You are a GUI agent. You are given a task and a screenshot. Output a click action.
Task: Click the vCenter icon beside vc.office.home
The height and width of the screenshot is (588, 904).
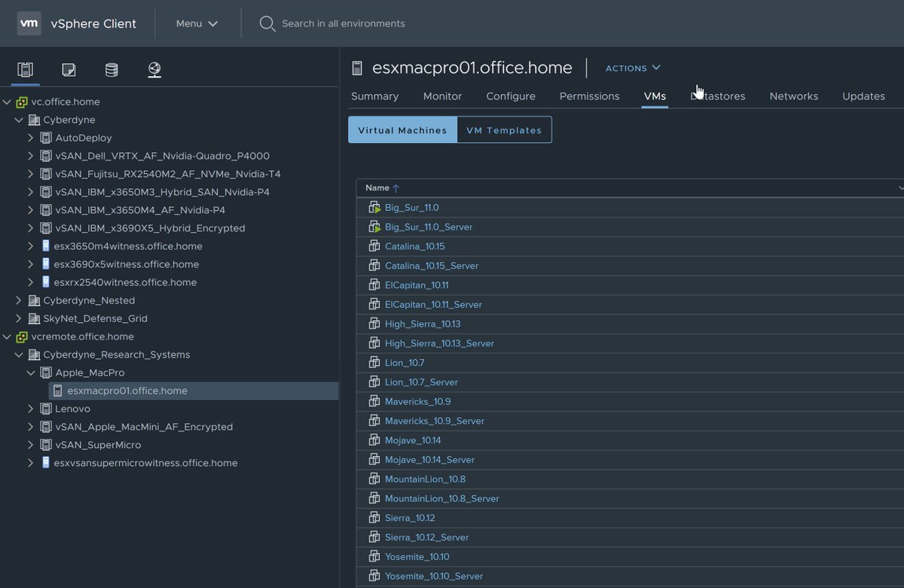click(22, 102)
